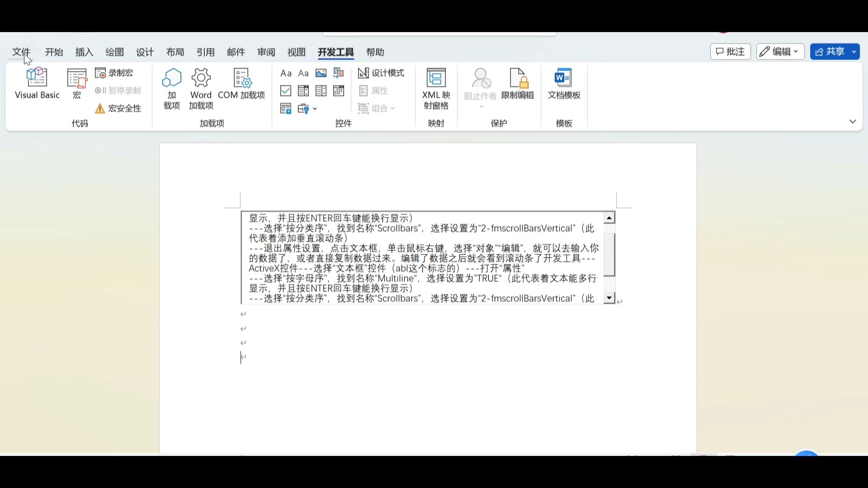The width and height of the screenshot is (868, 488).
Task: Click the text box scroll up arrow
Action: click(x=609, y=218)
